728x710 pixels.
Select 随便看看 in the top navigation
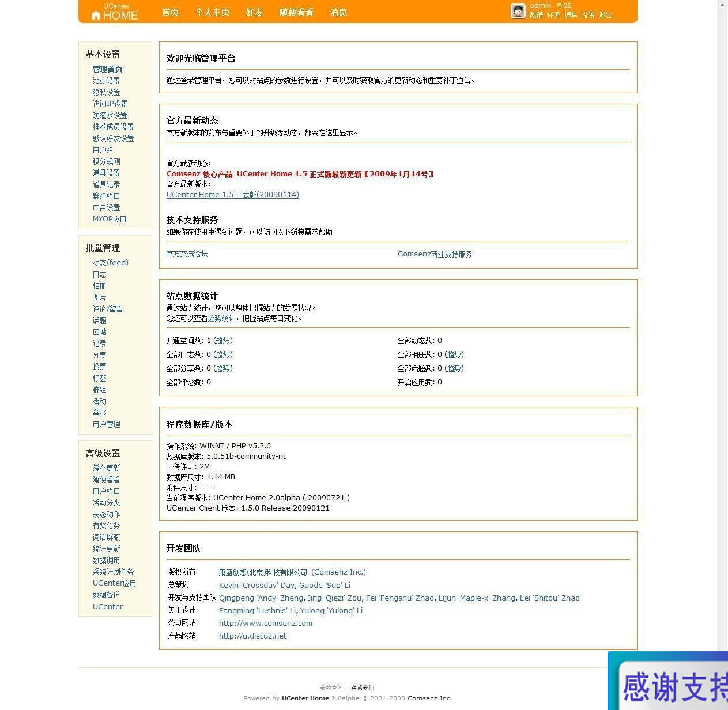[296, 12]
